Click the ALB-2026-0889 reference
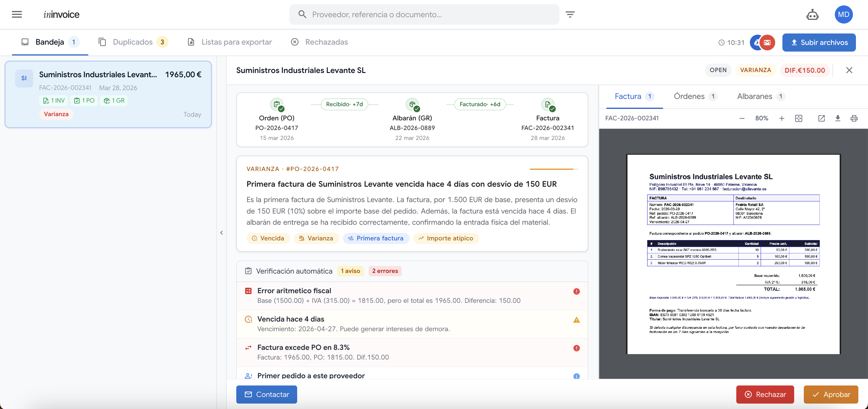This screenshot has height=409, width=868. coord(412,128)
